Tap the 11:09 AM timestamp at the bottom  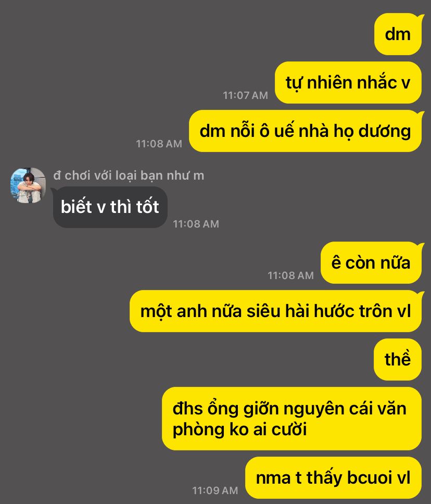215,490
